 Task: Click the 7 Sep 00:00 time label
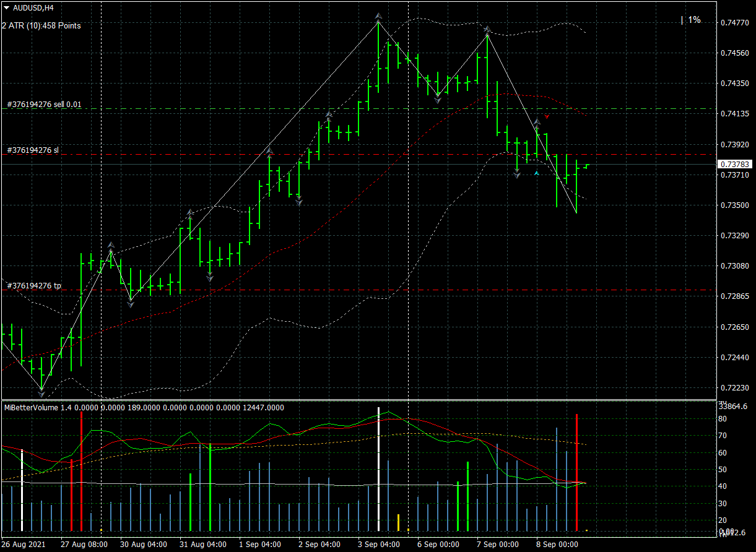[x=498, y=545]
